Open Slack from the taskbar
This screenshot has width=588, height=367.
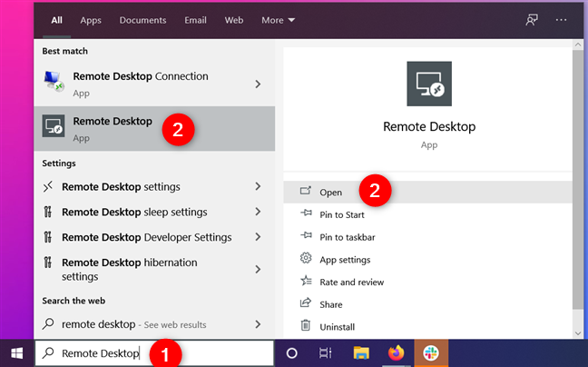(x=431, y=353)
